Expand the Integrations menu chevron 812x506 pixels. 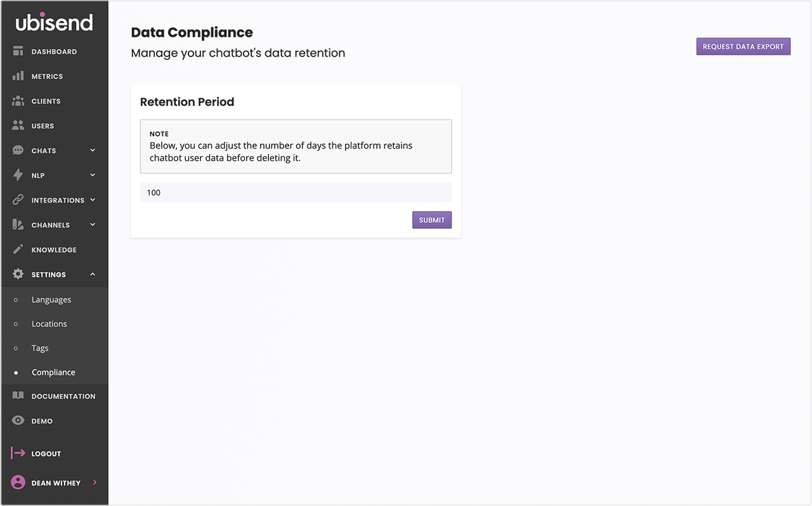[93, 200]
